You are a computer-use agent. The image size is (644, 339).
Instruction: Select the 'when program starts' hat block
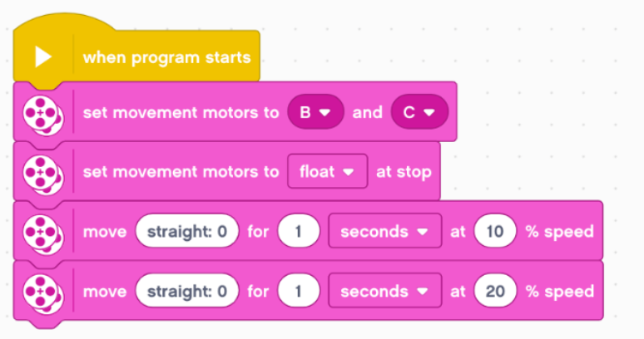[136, 52]
